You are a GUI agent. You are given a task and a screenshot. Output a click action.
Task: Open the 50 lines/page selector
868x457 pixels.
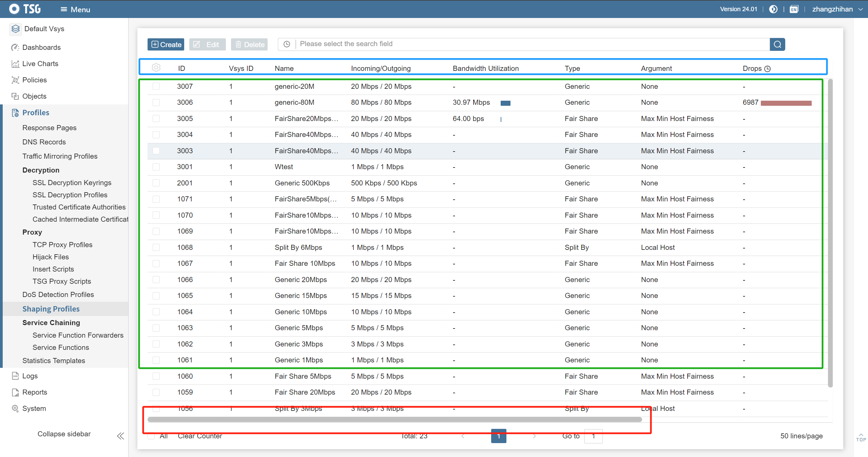[801, 436]
